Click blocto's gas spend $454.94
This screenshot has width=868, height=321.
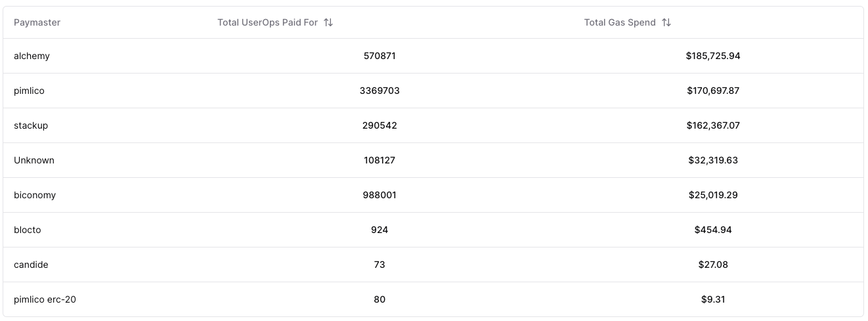click(x=713, y=230)
